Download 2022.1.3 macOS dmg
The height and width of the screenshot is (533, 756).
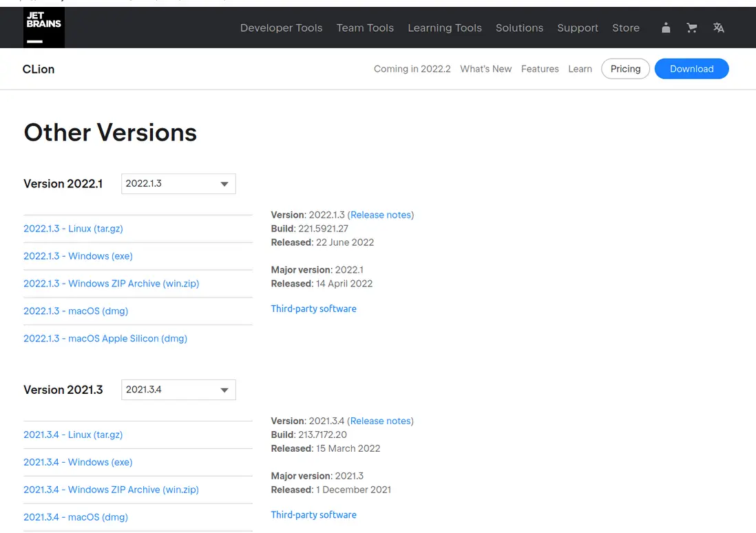point(76,311)
